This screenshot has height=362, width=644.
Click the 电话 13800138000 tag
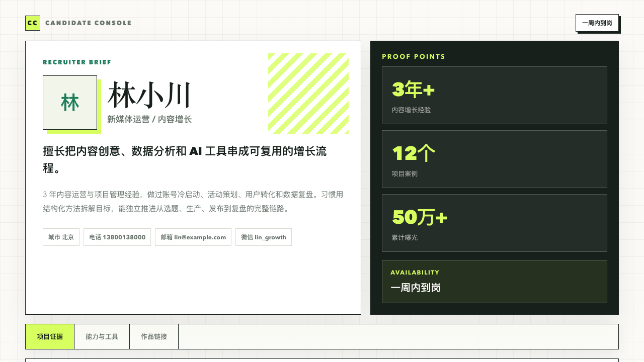(117, 237)
